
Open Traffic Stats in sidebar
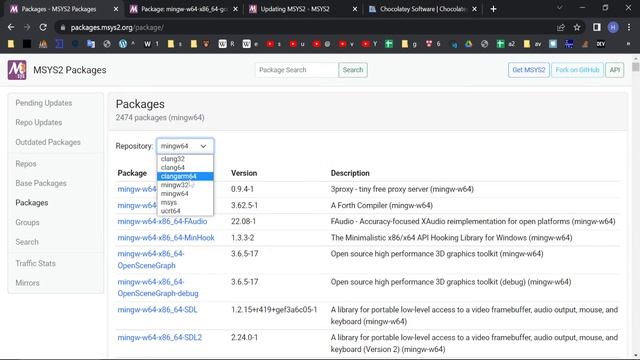click(36, 263)
